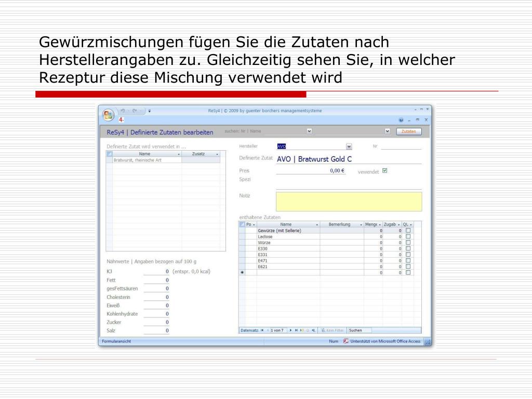Select the E471 cell
532x399 pixels.
[288, 261]
